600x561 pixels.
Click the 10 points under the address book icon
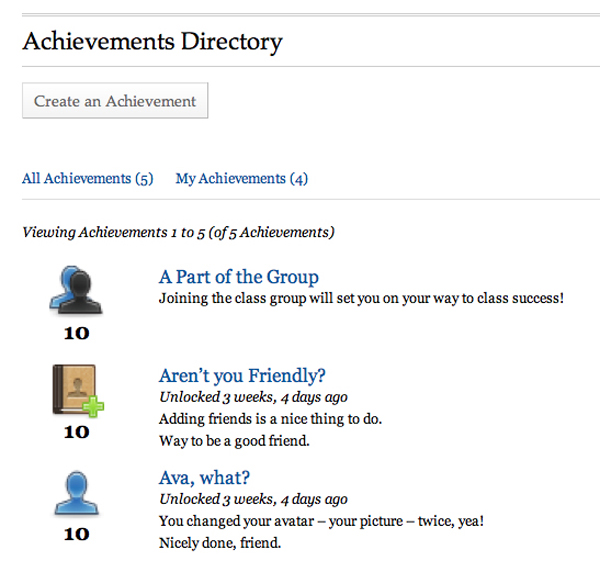[x=76, y=432]
